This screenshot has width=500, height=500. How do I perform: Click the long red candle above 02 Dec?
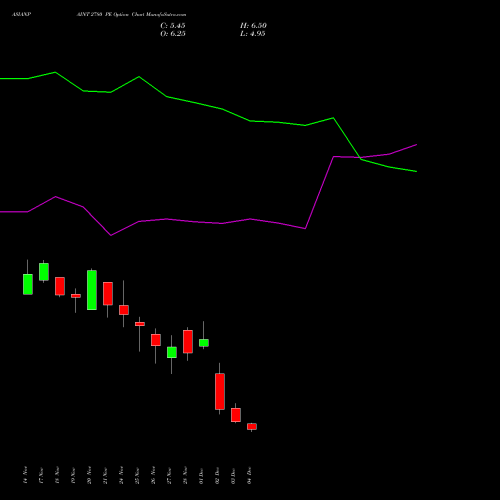[220, 391]
